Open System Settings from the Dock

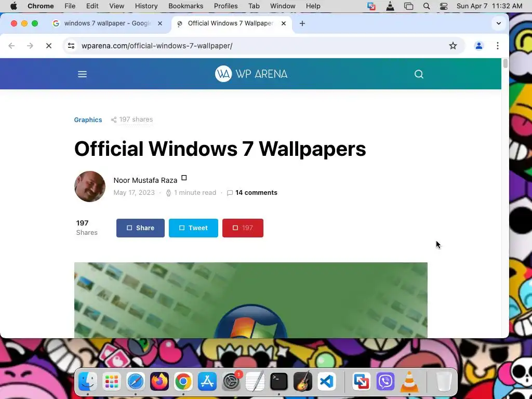231,382
